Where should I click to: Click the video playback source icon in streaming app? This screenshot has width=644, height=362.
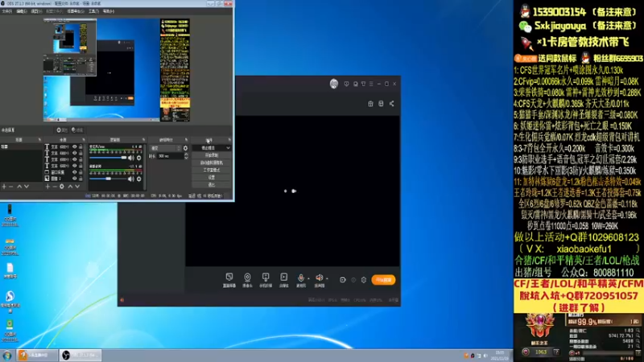tap(284, 279)
